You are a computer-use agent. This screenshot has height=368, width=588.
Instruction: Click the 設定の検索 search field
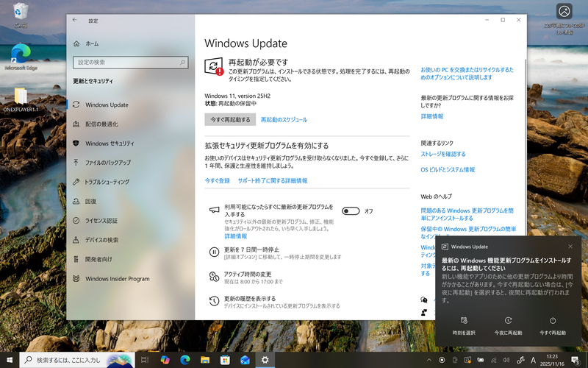click(x=131, y=63)
